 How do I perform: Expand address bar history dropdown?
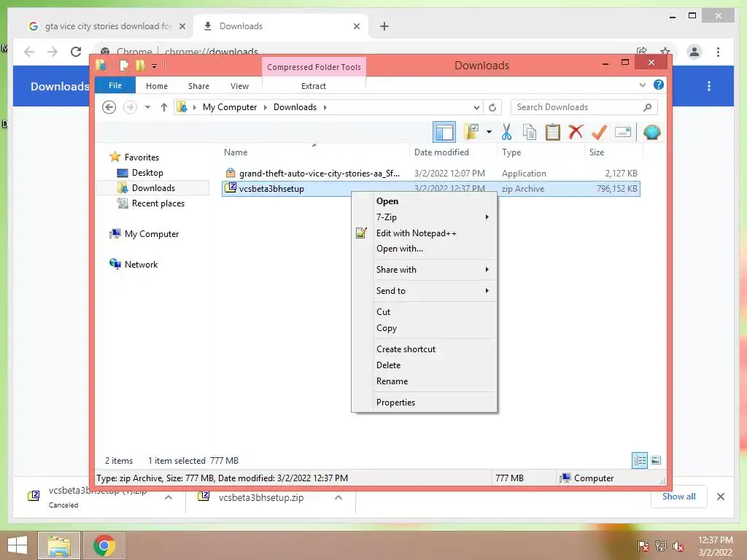476,108
